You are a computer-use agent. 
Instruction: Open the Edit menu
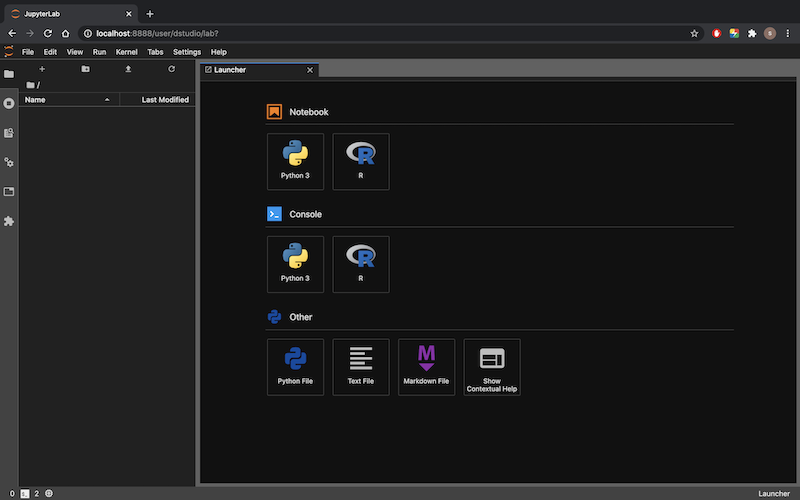tap(50, 52)
